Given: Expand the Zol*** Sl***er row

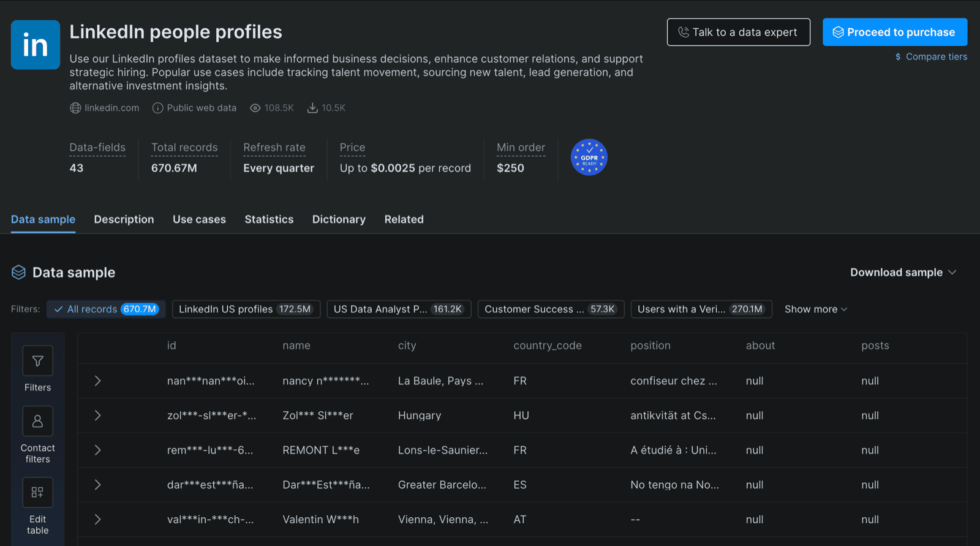Looking at the screenshot, I should click(97, 415).
